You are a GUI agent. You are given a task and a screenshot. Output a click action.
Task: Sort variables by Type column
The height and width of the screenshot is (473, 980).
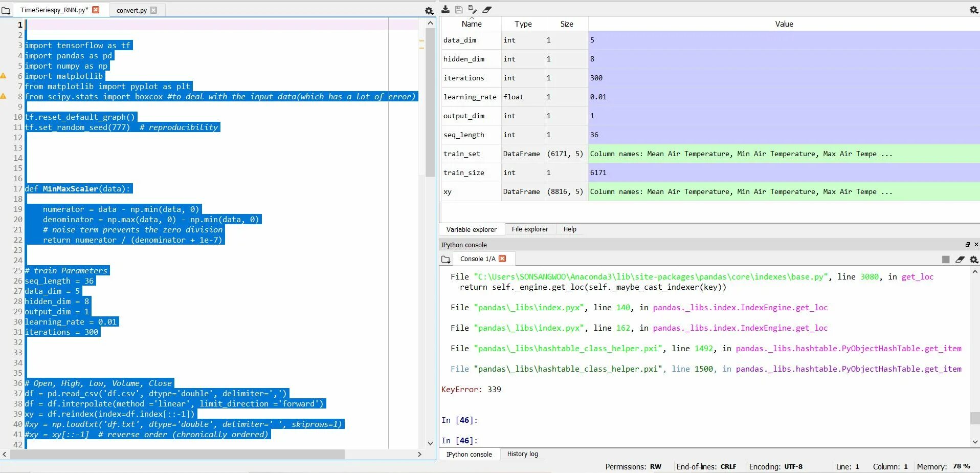(523, 24)
